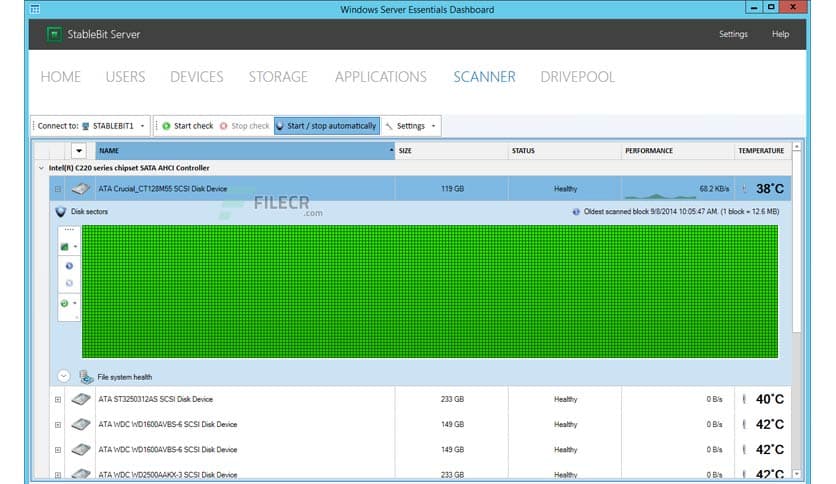Click the Disk sectors shield icon
This screenshot has width=836, height=484.
(x=61, y=212)
